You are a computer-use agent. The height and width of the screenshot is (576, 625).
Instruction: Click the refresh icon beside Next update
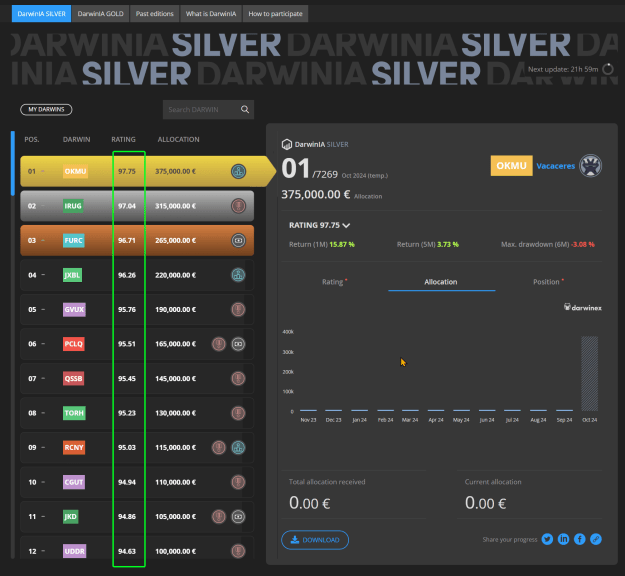[608, 69]
